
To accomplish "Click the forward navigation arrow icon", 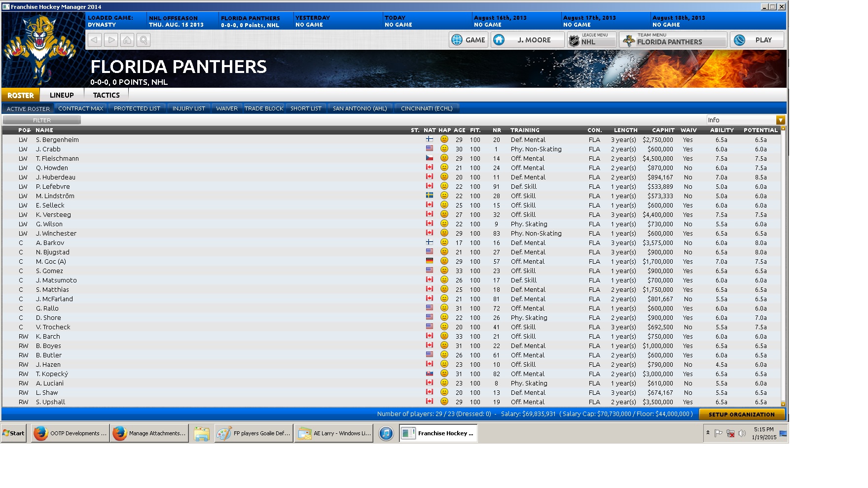I will (111, 40).
